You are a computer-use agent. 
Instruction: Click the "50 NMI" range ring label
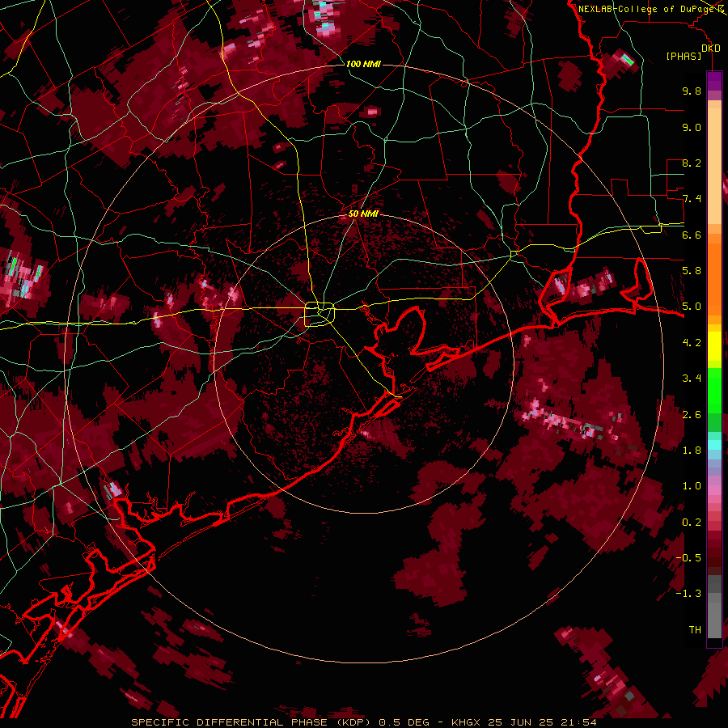coord(363,214)
